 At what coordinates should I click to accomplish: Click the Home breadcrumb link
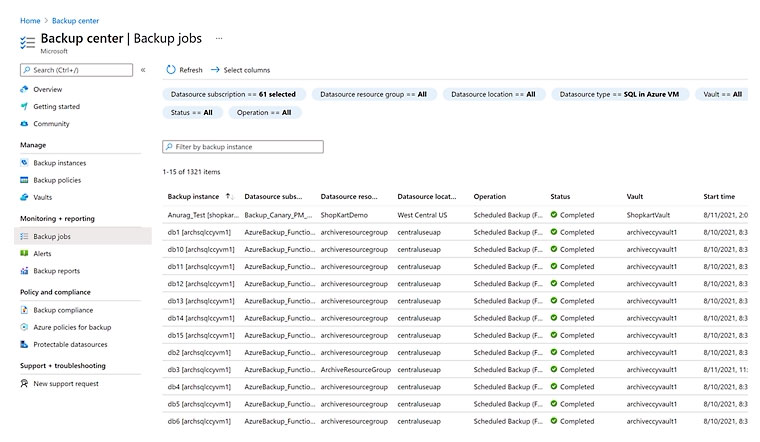pyautogui.click(x=30, y=21)
